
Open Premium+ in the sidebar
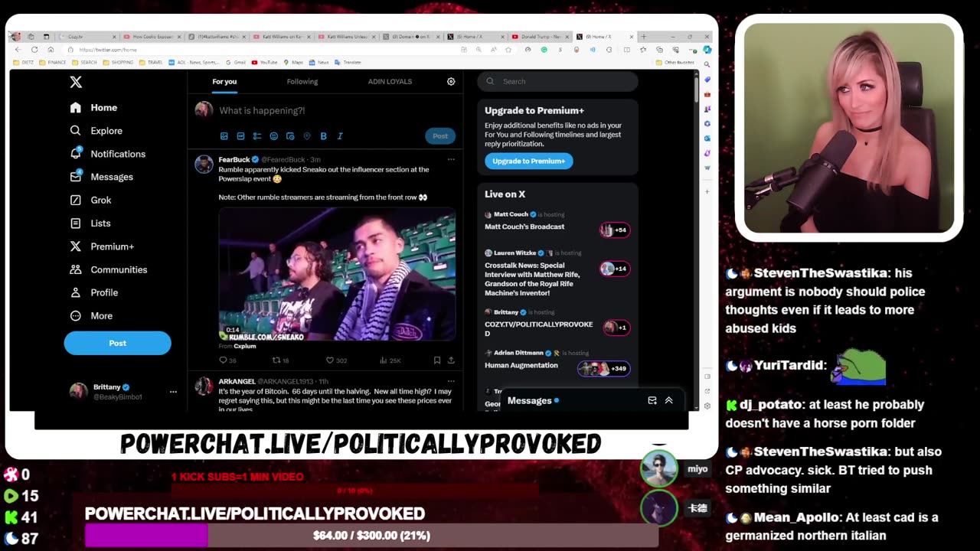point(102,246)
